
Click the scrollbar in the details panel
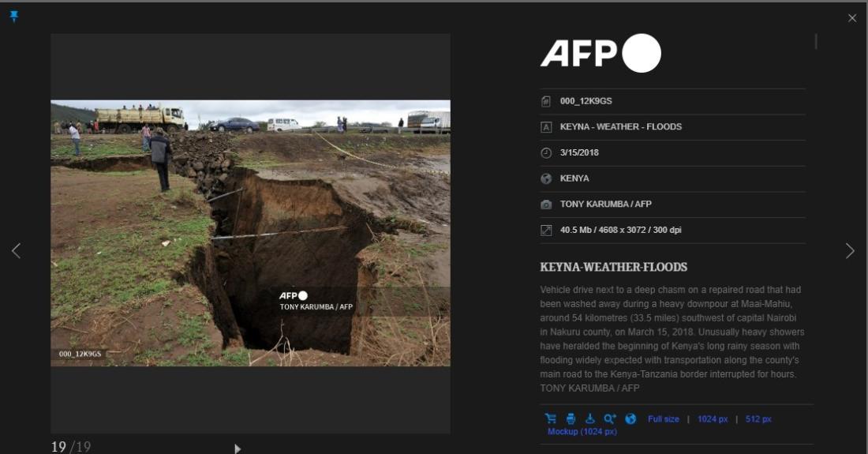[816, 42]
